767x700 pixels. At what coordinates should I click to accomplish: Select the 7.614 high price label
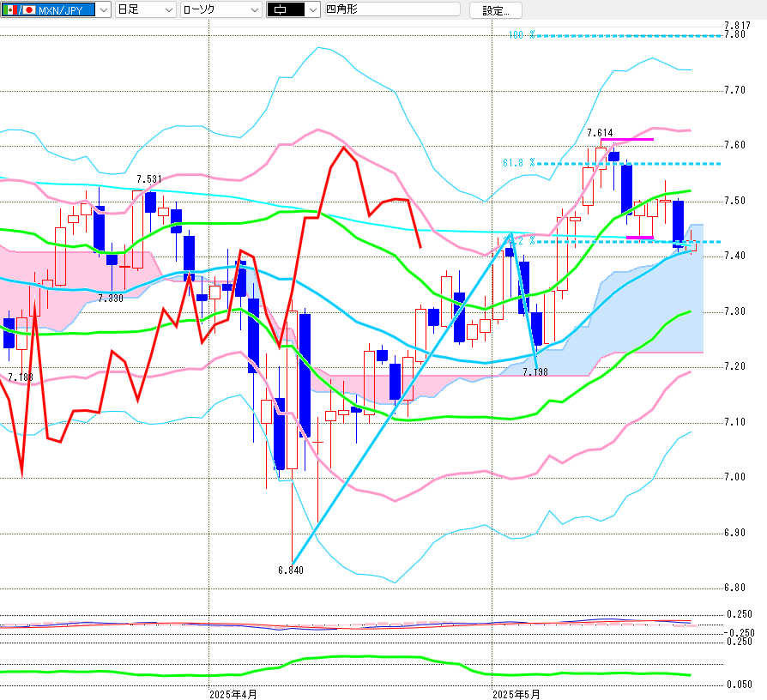600,133
